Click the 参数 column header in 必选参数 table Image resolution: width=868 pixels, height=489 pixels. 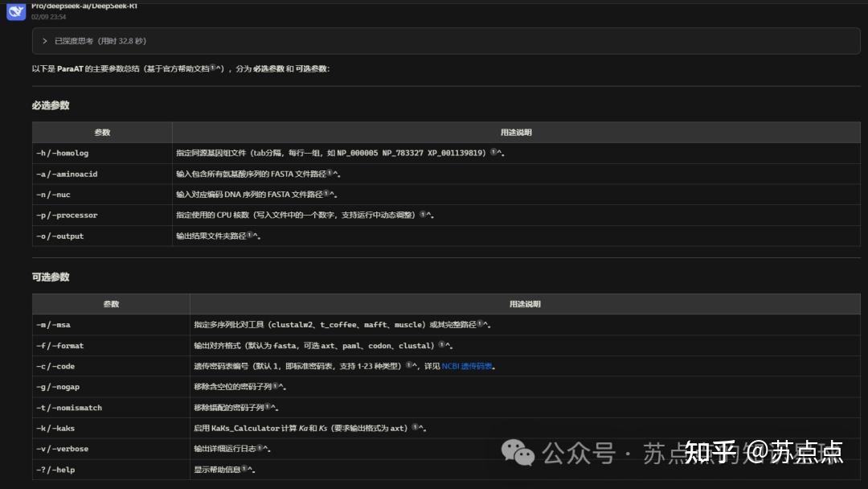tap(102, 132)
